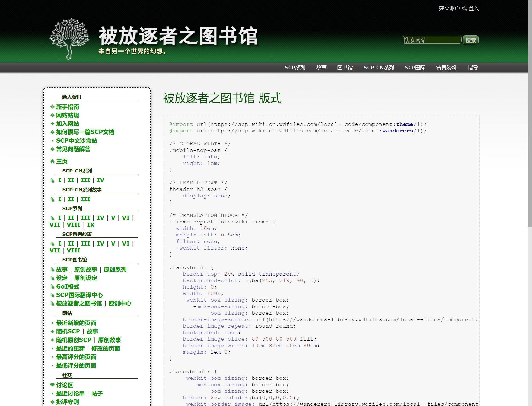Click the page vertical scrollbar thumb

point(530,114)
